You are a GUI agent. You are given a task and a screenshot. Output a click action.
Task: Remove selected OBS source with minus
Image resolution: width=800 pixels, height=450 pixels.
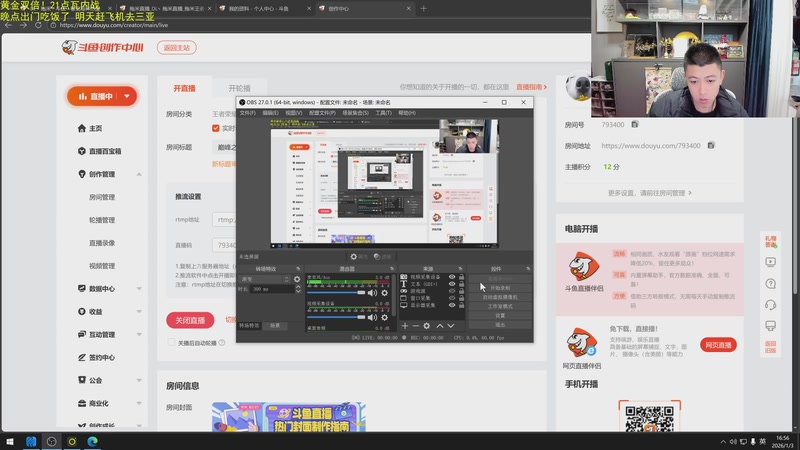(415, 326)
